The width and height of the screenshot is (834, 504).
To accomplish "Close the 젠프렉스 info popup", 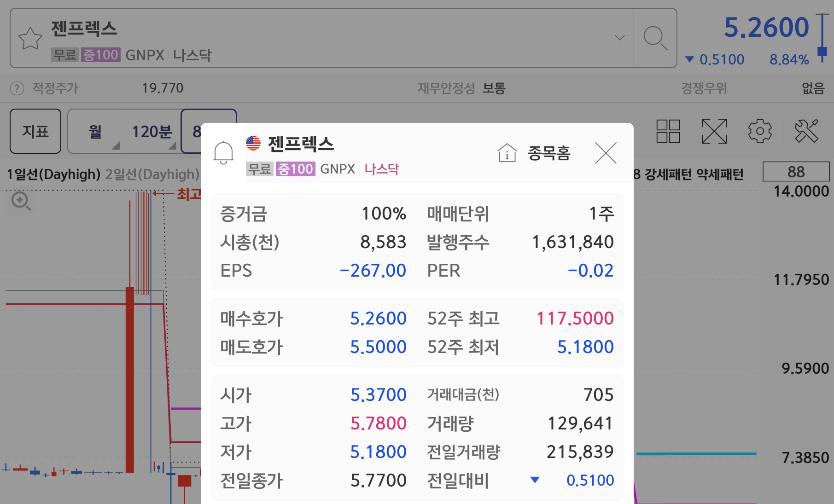I will coord(606,153).
